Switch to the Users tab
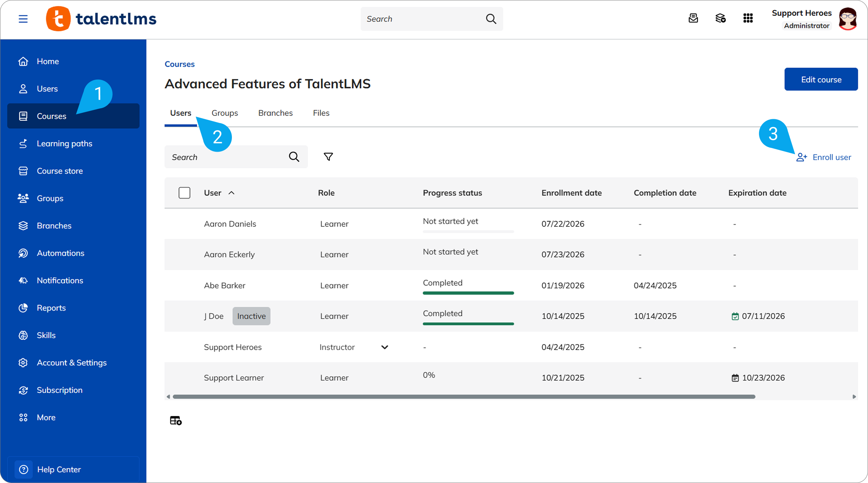Screen dimensions: 868x483 pos(181,113)
